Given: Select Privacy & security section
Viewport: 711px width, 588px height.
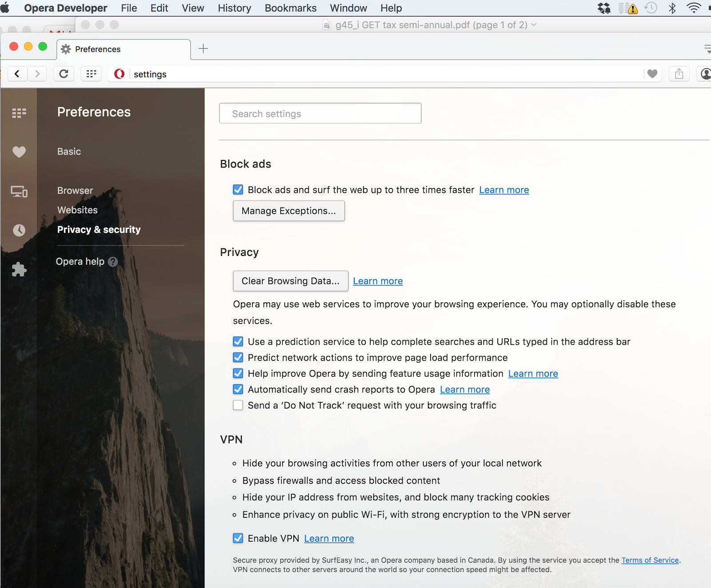Looking at the screenshot, I should (99, 230).
